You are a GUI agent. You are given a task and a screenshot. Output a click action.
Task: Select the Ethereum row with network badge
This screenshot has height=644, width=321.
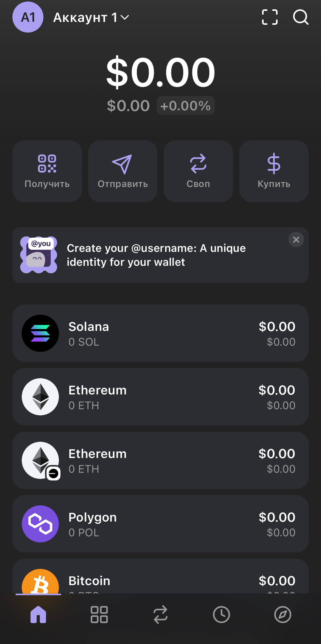pyautogui.click(x=160, y=460)
